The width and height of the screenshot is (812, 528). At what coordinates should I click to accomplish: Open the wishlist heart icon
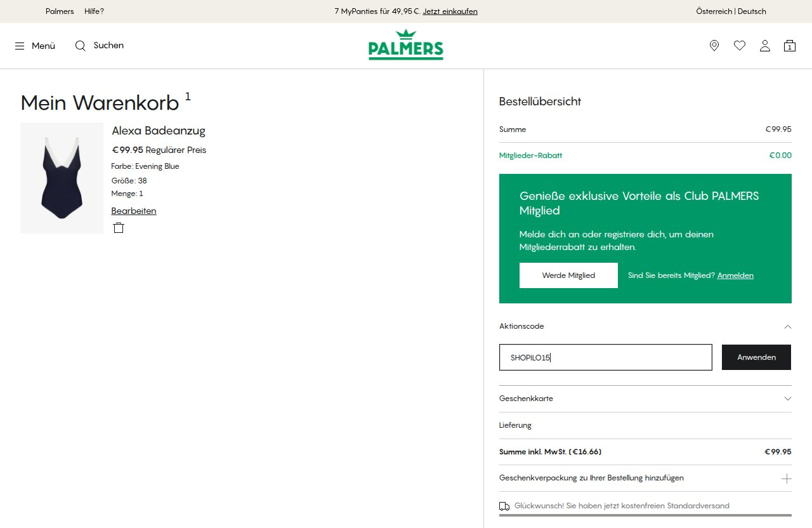(x=740, y=46)
